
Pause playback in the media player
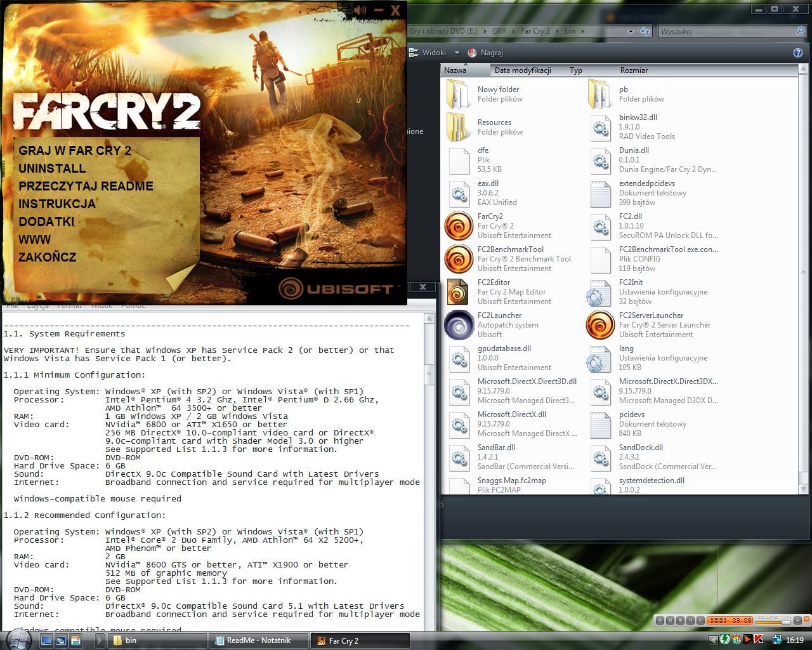click(671, 620)
